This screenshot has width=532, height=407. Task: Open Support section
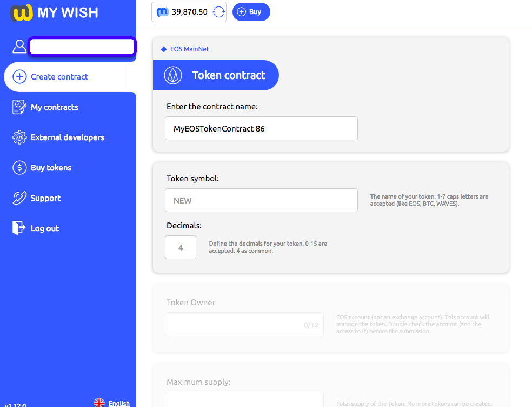[45, 198]
